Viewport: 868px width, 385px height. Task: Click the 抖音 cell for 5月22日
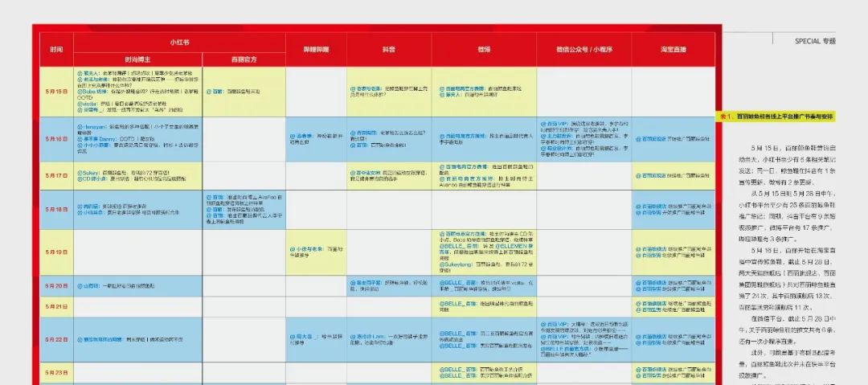pos(389,339)
